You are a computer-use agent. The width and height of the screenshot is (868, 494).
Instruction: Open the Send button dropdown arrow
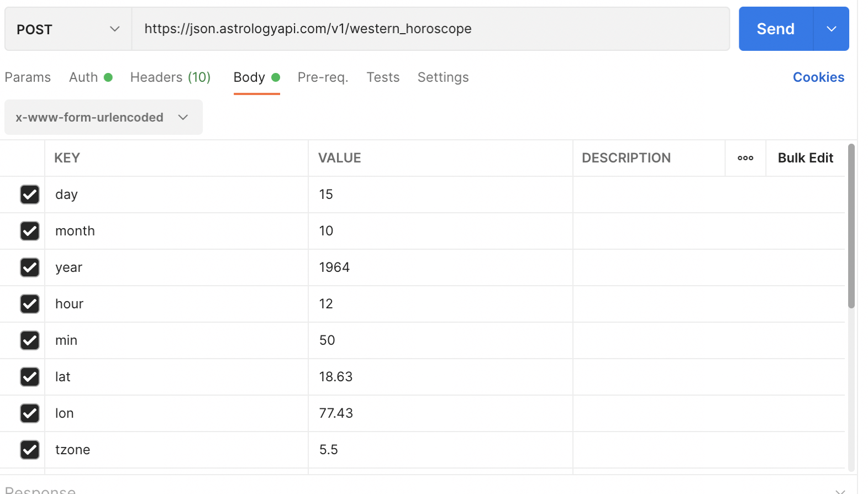click(x=831, y=29)
